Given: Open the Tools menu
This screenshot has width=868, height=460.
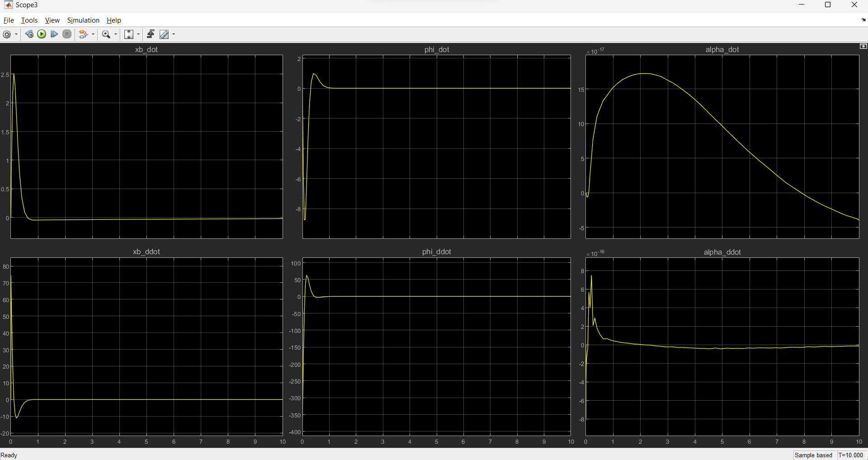Looking at the screenshot, I should [29, 20].
